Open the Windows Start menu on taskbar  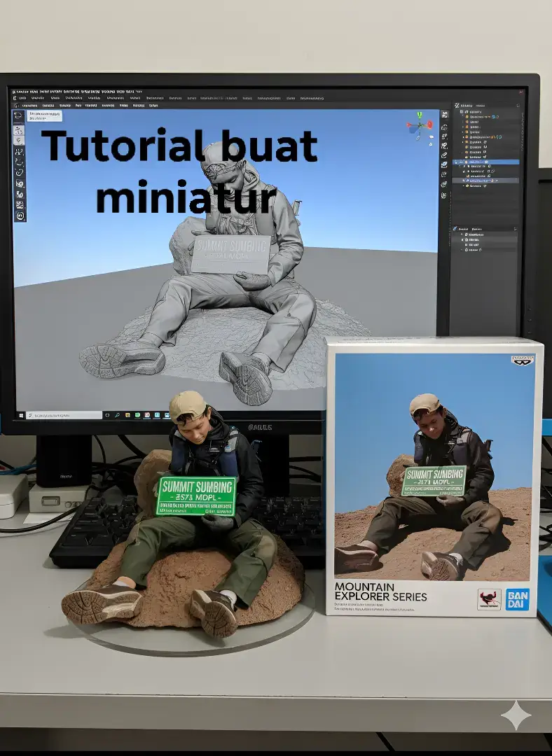(21, 416)
